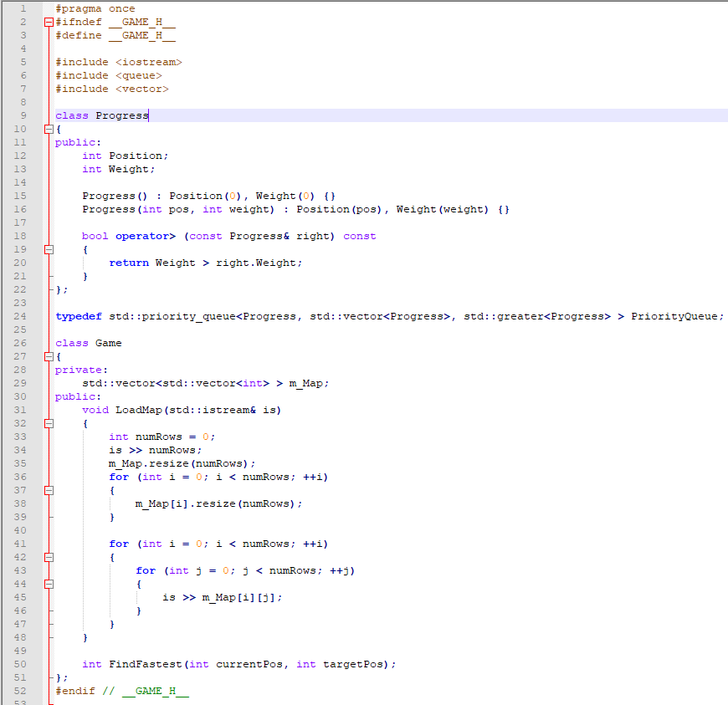Collapse the #ifndef __GAME_H__ region
The image size is (728, 705).
[48, 22]
